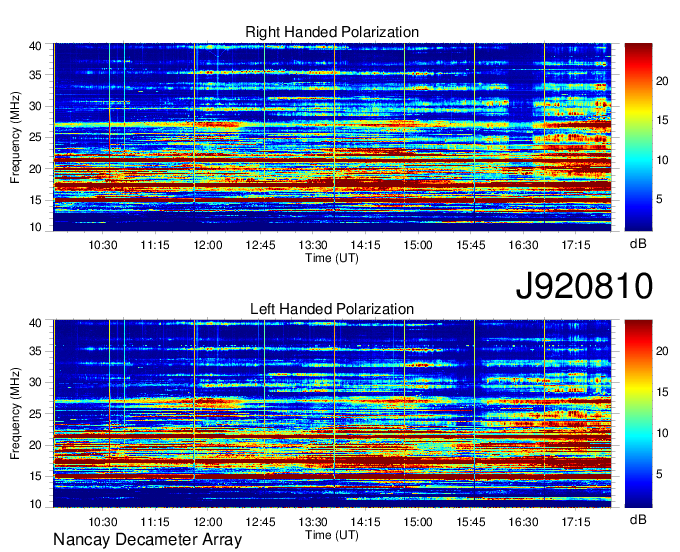Click the 35 MHz tick of Right Handed plot
This screenshot has width=680, height=552.
pyautogui.click(x=35, y=75)
